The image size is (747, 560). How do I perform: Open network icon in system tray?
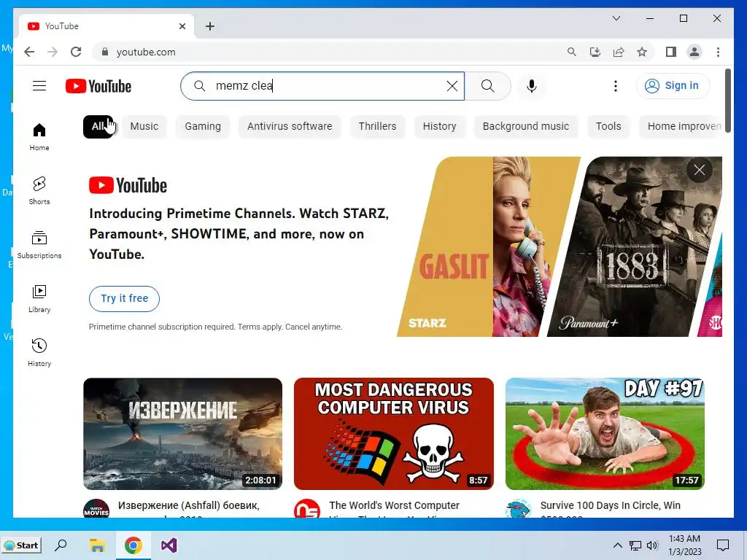[x=635, y=545]
